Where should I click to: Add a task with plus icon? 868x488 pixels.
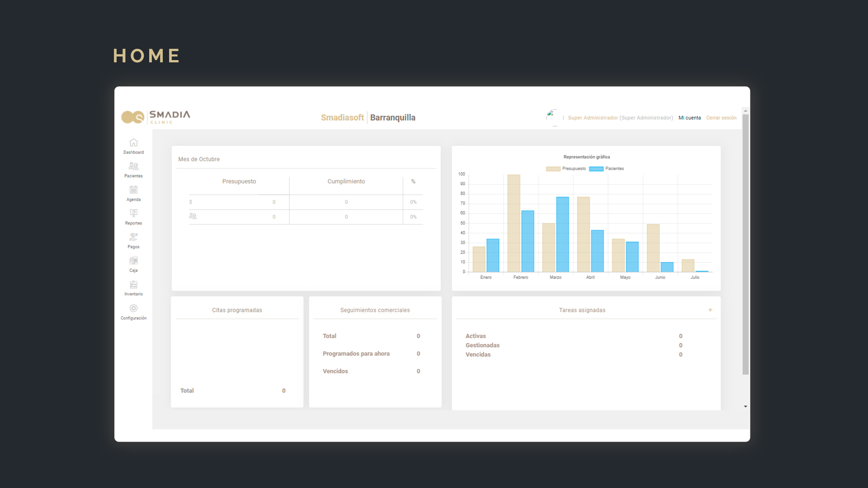710,310
